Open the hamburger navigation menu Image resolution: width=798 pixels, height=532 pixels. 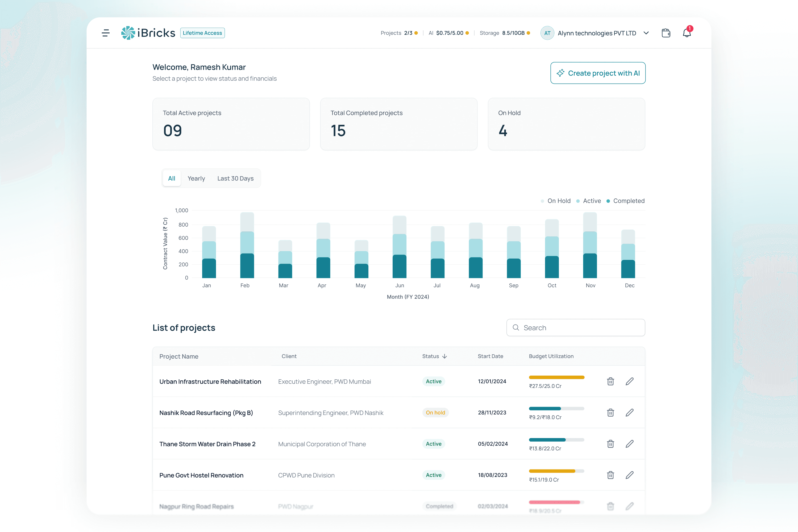[x=106, y=33]
